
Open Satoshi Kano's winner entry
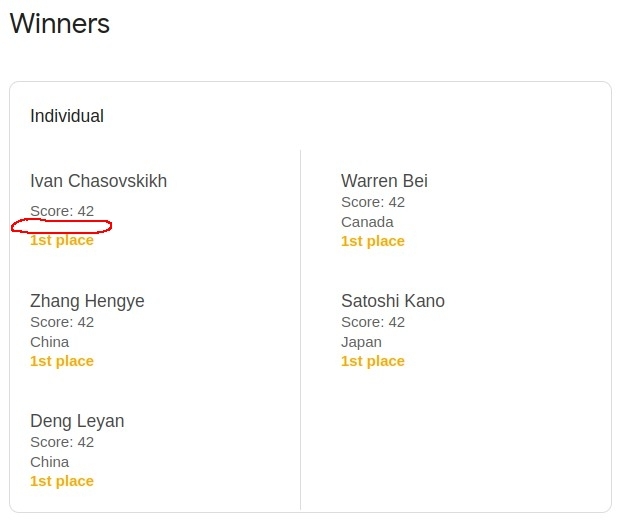393,301
